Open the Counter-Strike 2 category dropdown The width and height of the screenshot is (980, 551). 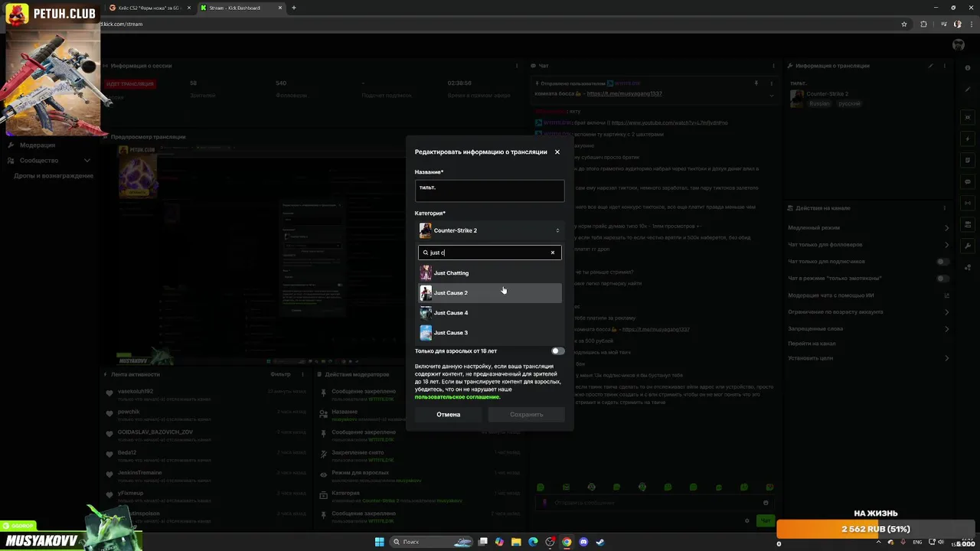[489, 230]
